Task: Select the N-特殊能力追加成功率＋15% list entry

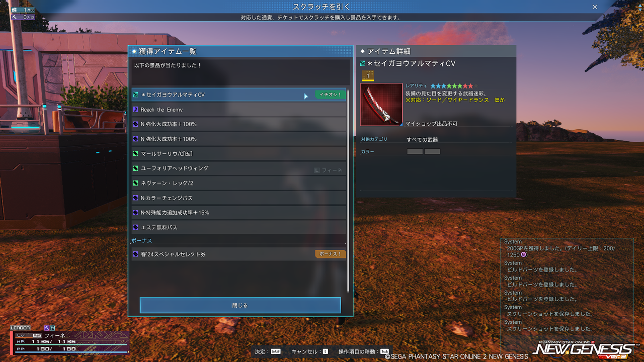Action: [x=239, y=213]
